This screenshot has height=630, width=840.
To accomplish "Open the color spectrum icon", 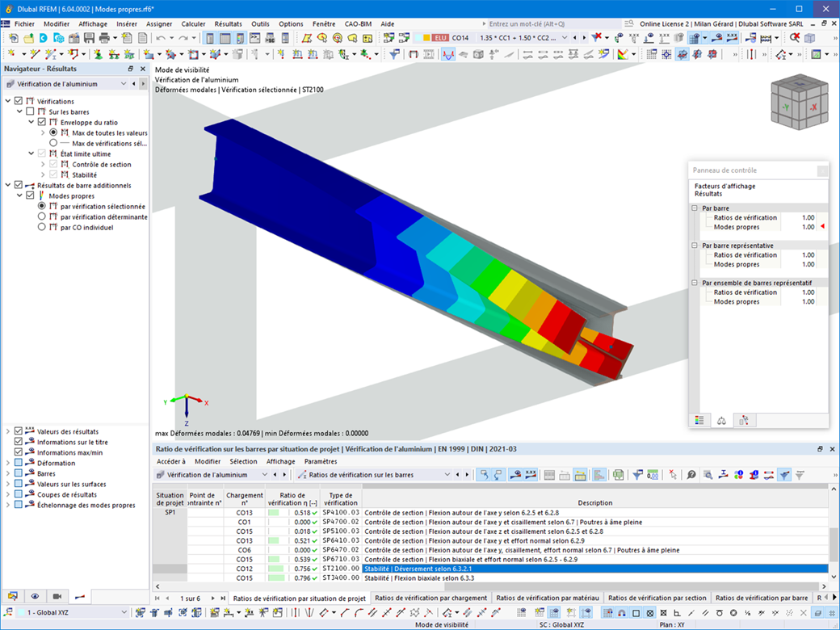I will (x=623, y=54).
